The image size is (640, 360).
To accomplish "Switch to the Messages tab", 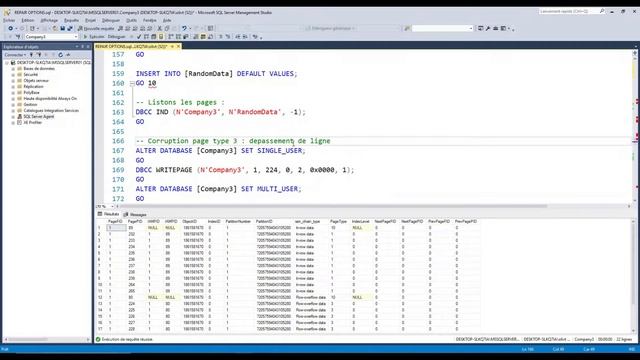I will 135,214.
